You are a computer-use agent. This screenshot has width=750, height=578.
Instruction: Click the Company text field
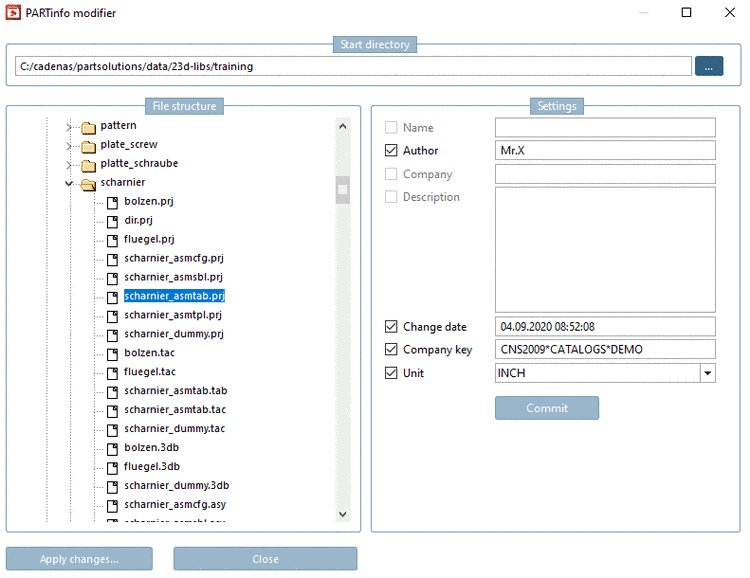(605, 174)
